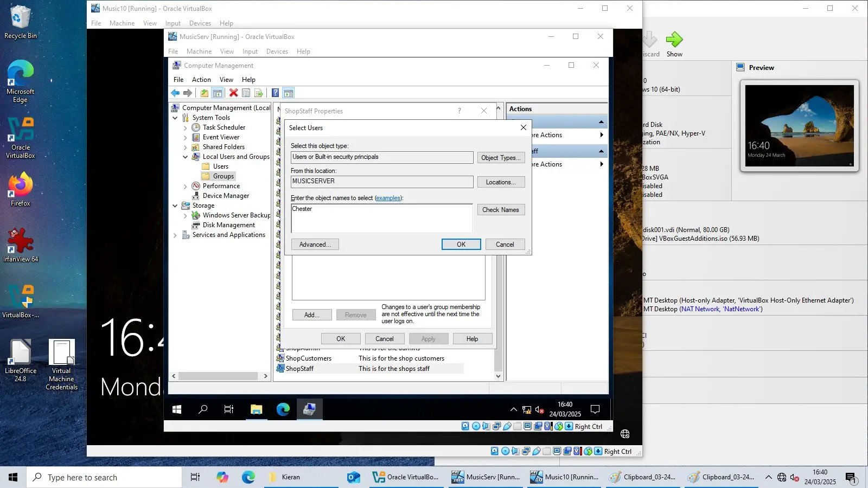Click the optical disc status icon in VirtualBox status bar
This screenshot has height=488, width=868.
pyautogui.click(x=476, y=427)
